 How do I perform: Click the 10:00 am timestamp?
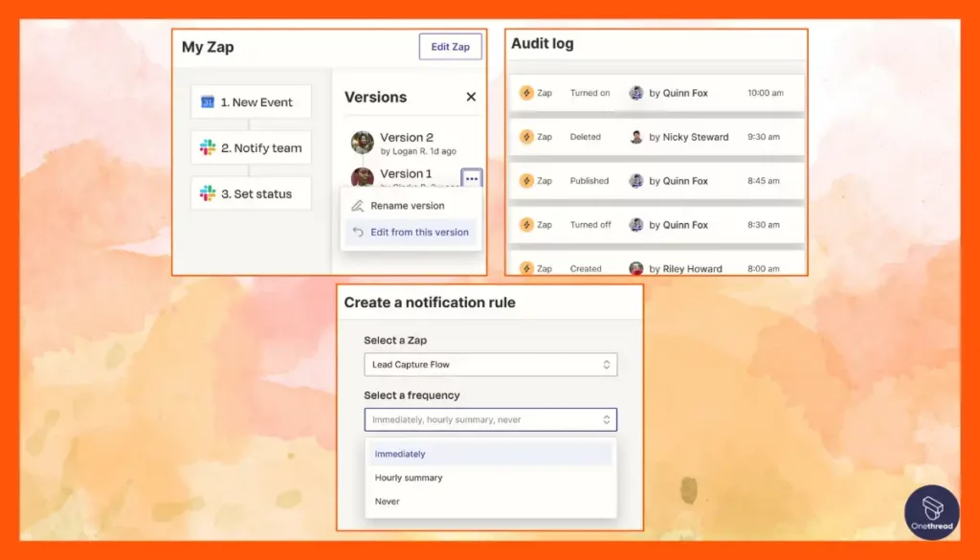click(x=765, y=93)
